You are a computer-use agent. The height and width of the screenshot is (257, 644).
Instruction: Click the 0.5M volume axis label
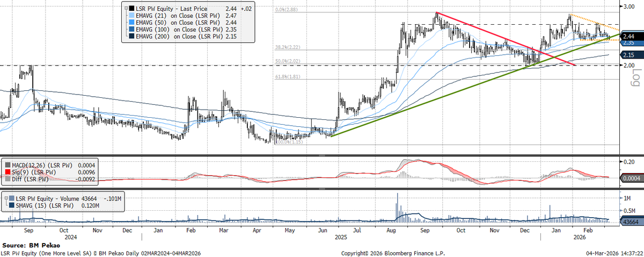[x=630, y=210]
